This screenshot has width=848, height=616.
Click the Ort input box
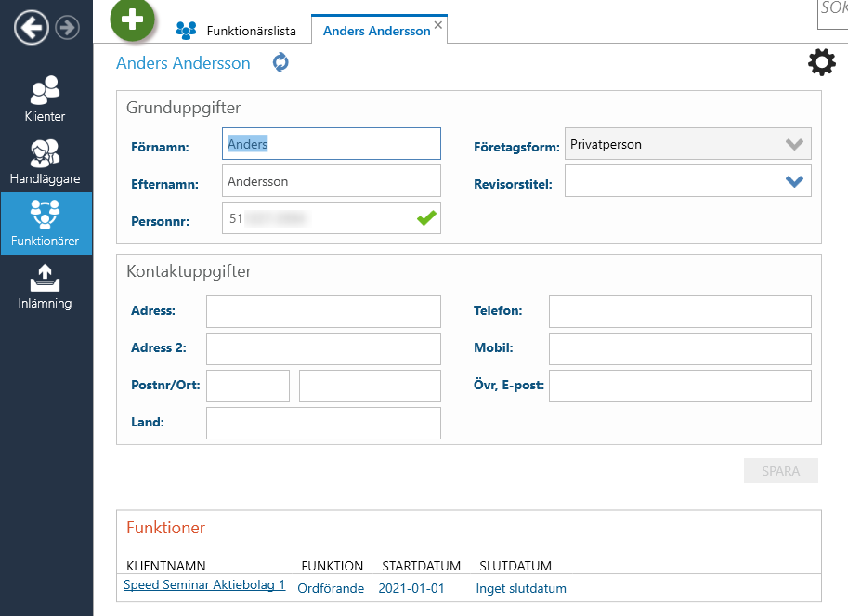[x=370, y=387]
